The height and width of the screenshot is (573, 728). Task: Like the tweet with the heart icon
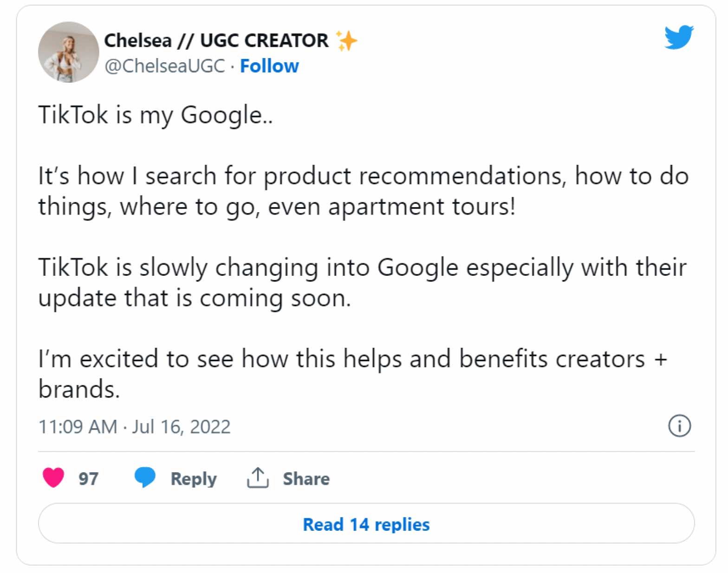pos(53,478)
